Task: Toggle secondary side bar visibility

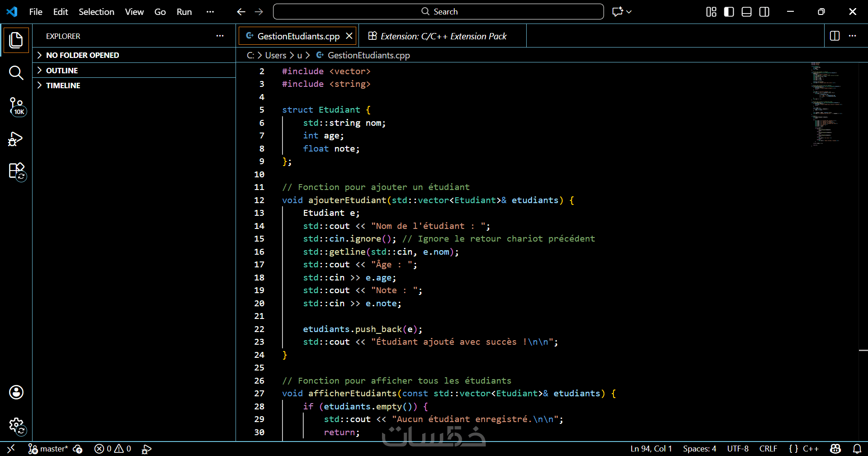Action: pos(764,12)
